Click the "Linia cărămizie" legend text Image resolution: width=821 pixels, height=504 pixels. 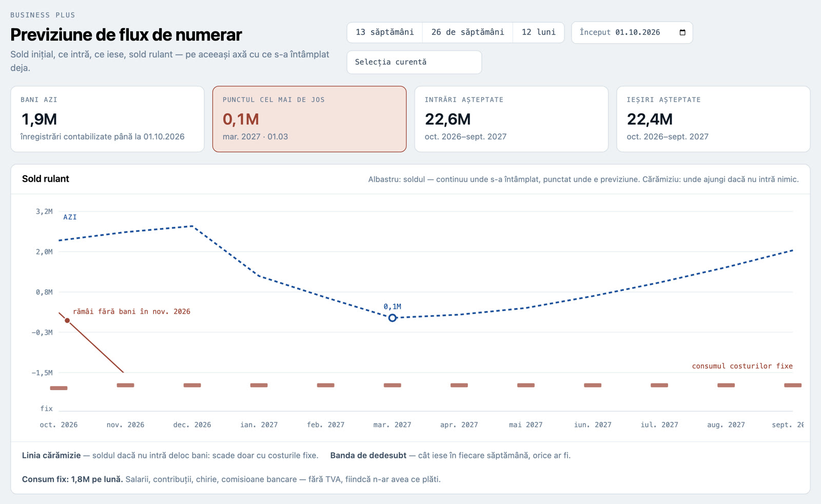pos(51,455)
